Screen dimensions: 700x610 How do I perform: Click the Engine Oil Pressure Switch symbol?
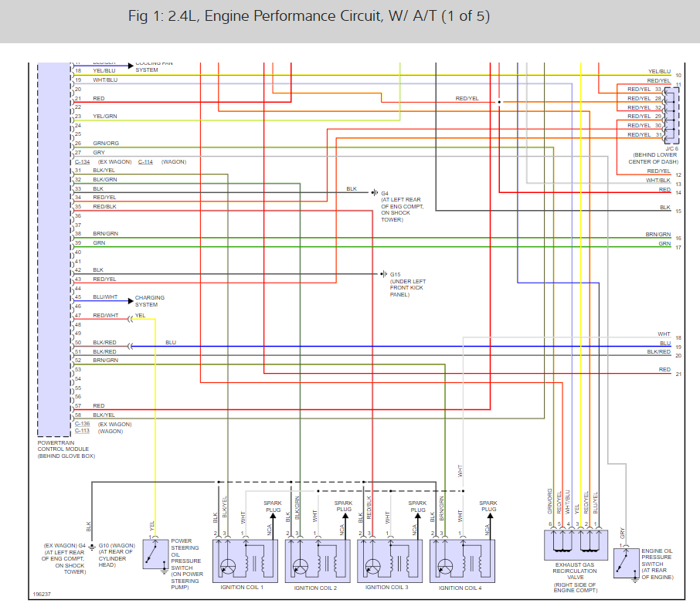[627, 563]
